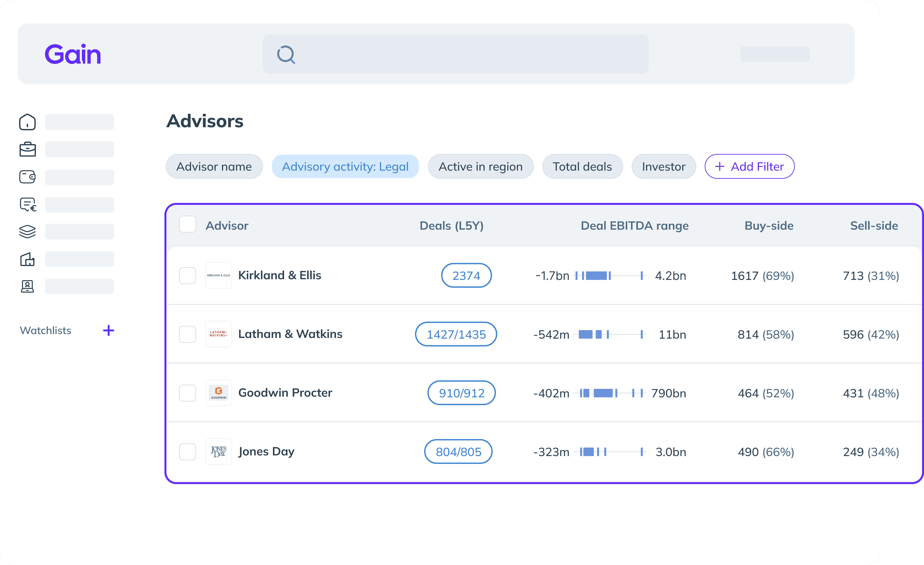Open the briefcase icon in sidebar
This screenshot has height=565, width=924.
[27, 149]
